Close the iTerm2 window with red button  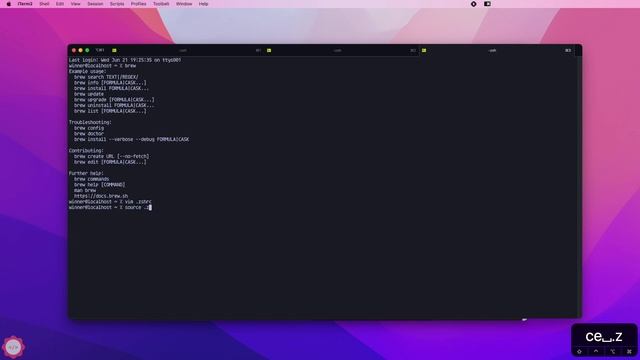(x=74, y=50)
